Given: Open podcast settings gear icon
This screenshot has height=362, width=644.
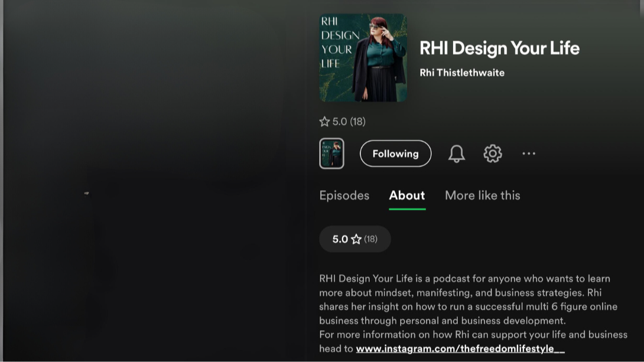Looking at the screenshot, I should click(492, 154).
